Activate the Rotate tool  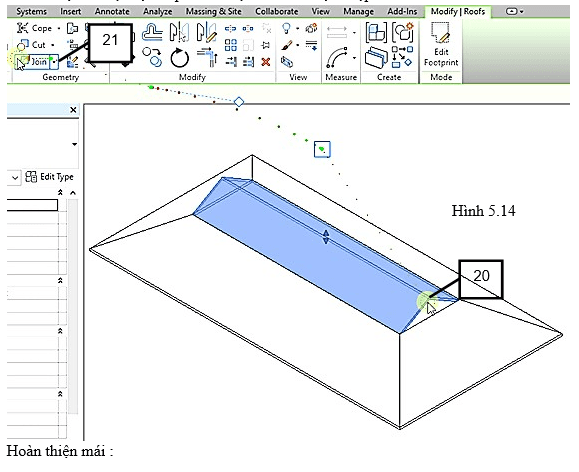pos(180,58)
